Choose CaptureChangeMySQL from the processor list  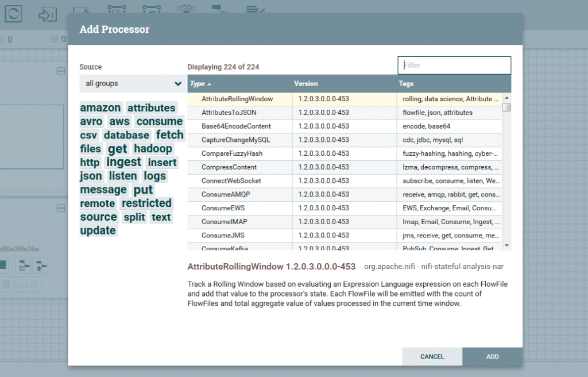pos(236,140)
